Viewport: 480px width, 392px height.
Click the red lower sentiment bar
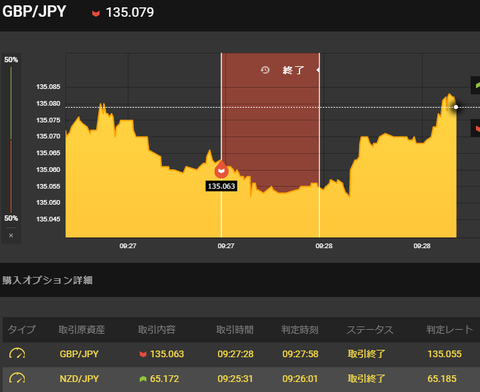click(11, 176)
